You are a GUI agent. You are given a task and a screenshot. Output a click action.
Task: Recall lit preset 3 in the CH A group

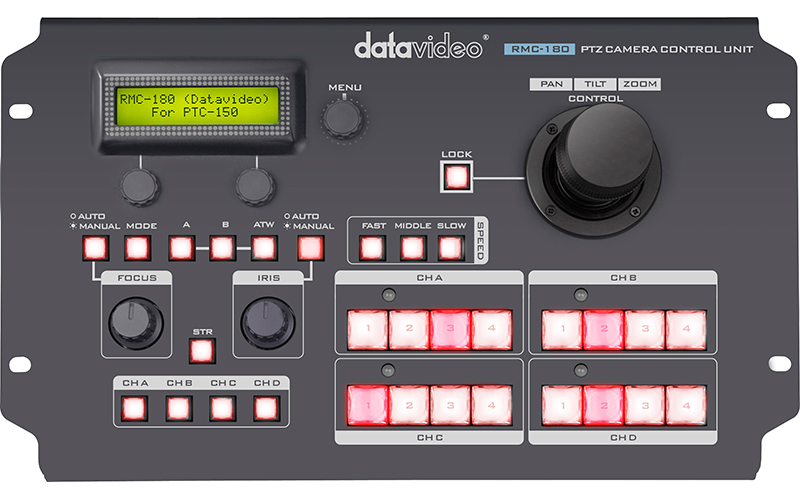tap(451, 329)
